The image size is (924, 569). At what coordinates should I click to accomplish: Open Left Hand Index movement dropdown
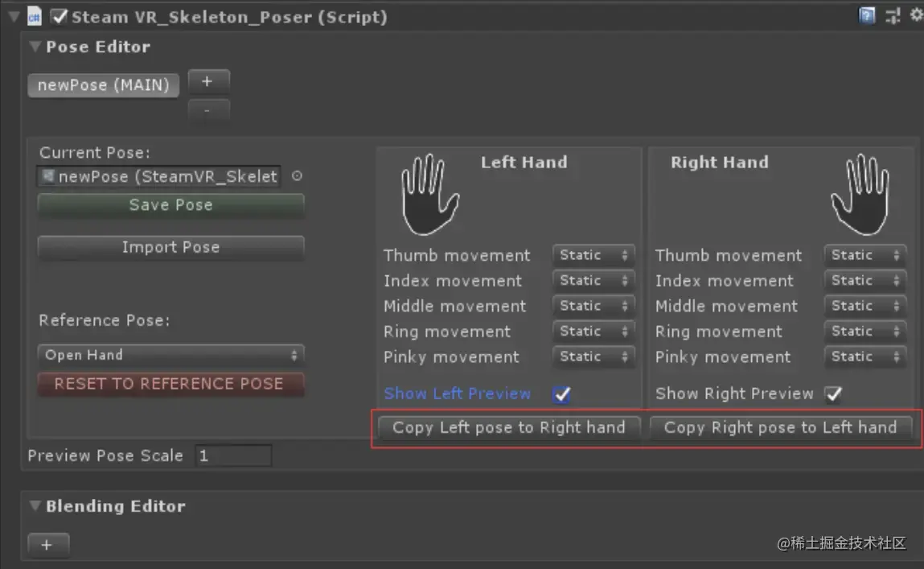pos(593,280)
